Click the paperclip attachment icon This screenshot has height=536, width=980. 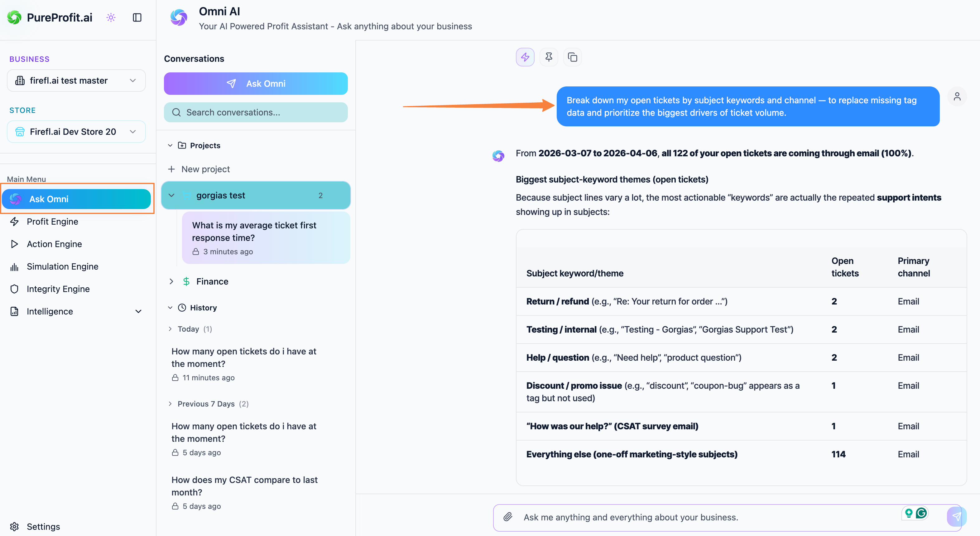(x=508, y=517)
